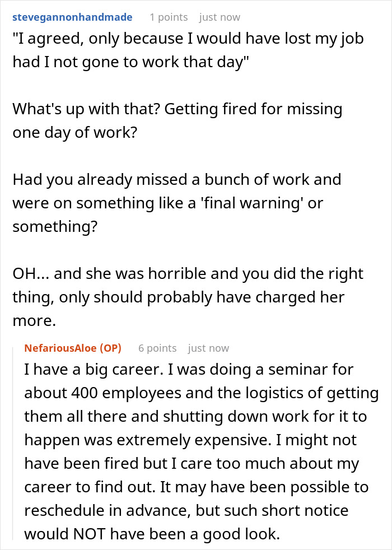Click the line "one day of work?"
The width and height of the screenshot is (392, 550).
pos(74,132)
